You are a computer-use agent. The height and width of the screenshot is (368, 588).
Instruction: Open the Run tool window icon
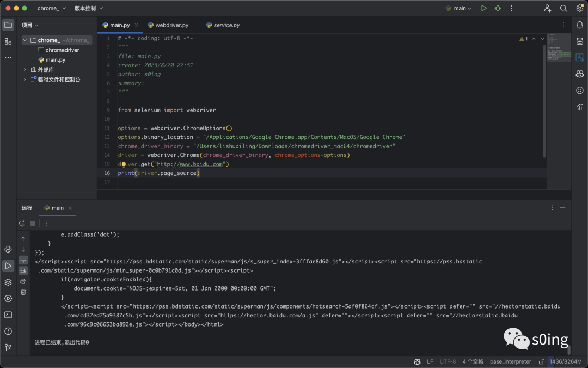pos(8,266)
